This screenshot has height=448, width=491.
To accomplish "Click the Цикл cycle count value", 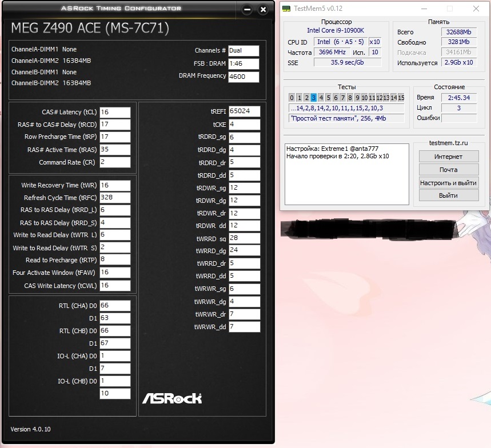I will pos(459,108).
